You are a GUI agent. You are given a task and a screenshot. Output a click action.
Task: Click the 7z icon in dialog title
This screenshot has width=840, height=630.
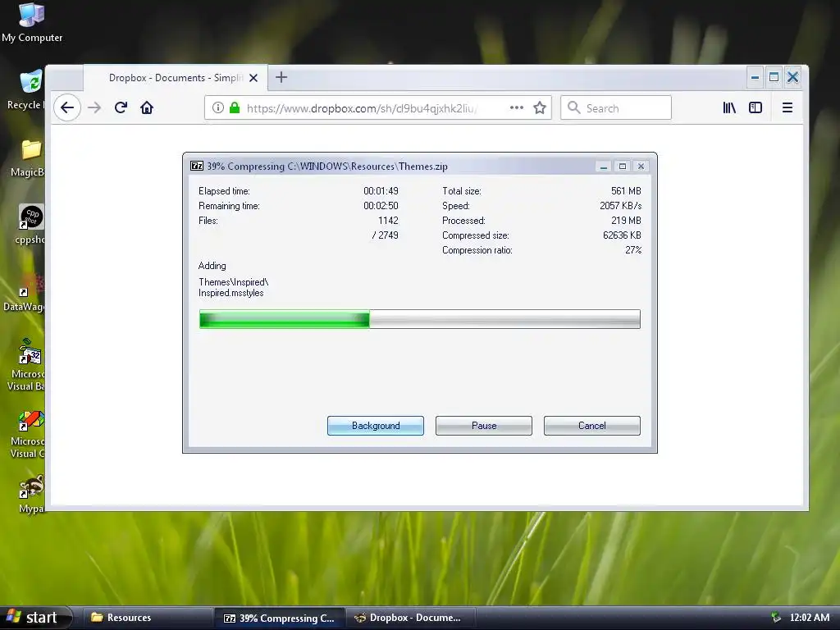(x=197, y=166)
